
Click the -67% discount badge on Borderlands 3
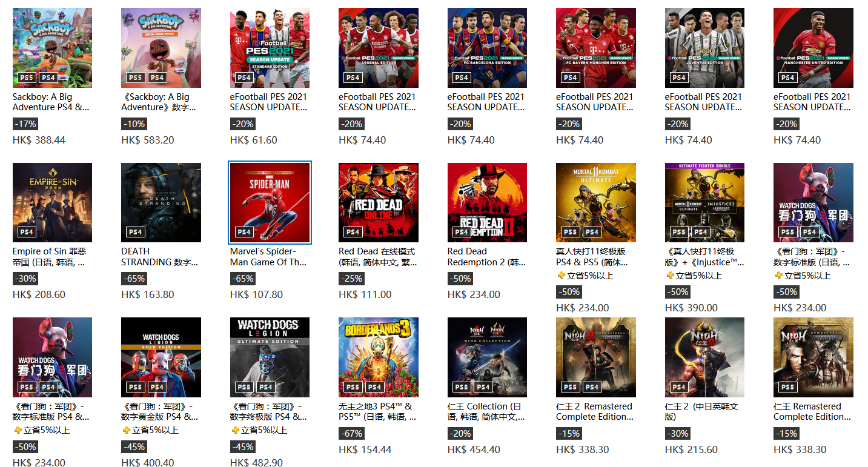coord(351,434)
